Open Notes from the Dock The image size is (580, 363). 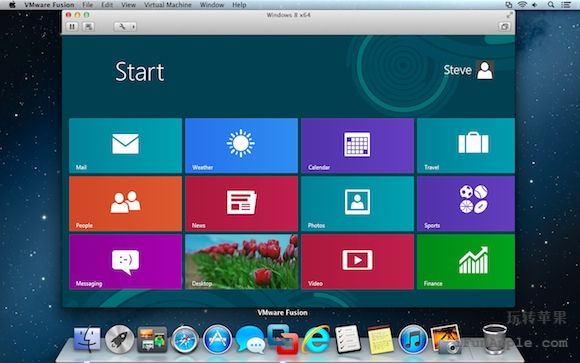[380, 340]
